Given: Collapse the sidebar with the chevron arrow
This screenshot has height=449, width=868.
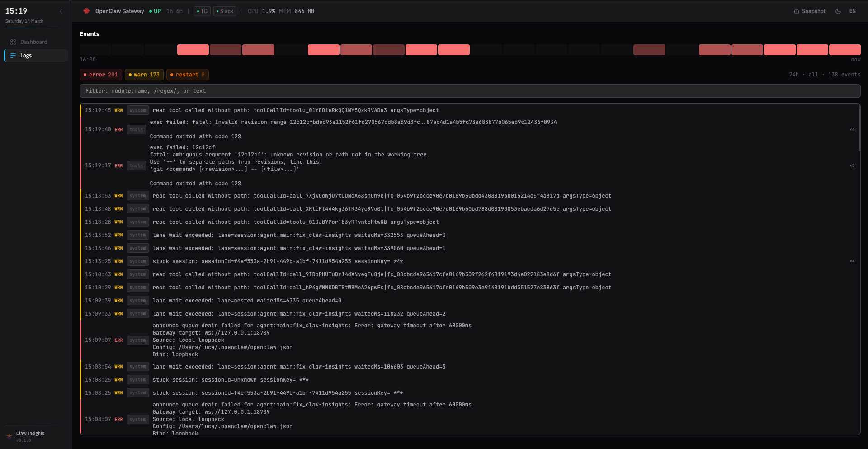Looking at the screenshot, I should click(x=61, y=11).
